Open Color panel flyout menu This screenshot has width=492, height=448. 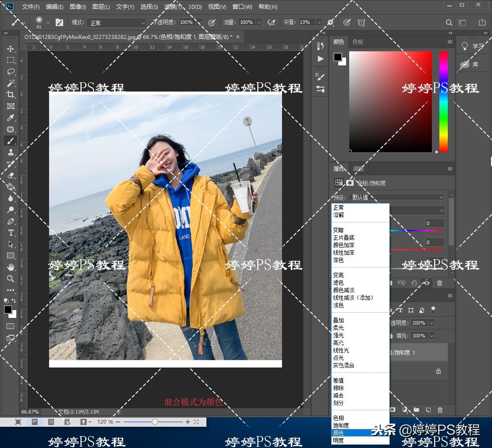[x=450, y=42]
